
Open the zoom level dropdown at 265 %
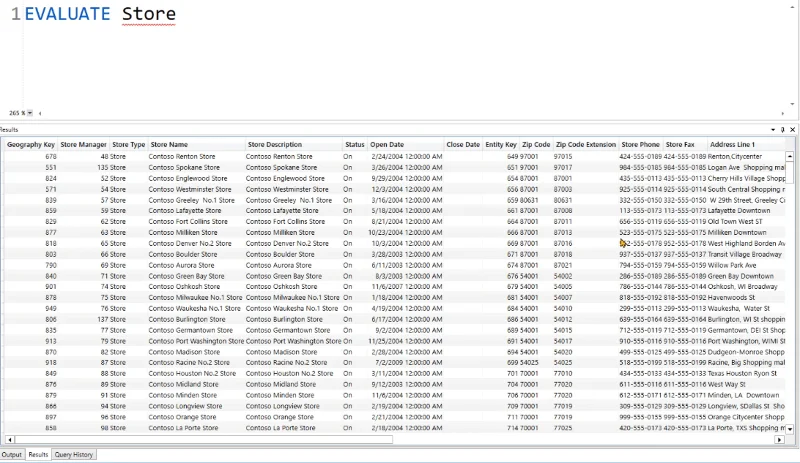(30, 113)
